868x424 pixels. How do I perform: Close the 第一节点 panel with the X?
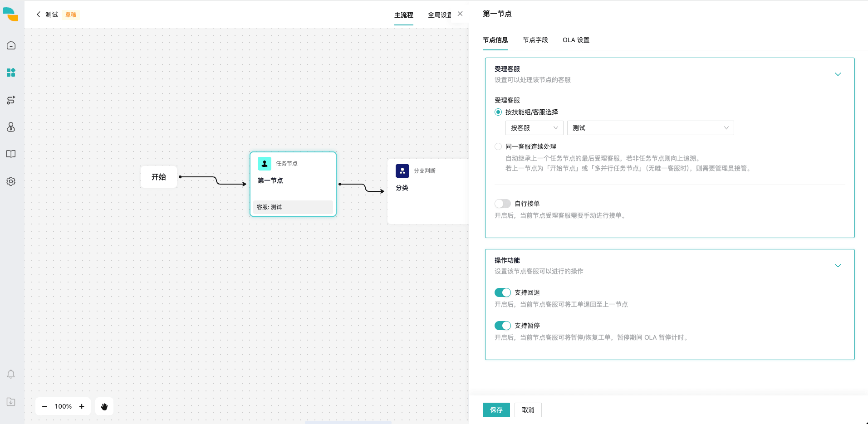point(460,14)
